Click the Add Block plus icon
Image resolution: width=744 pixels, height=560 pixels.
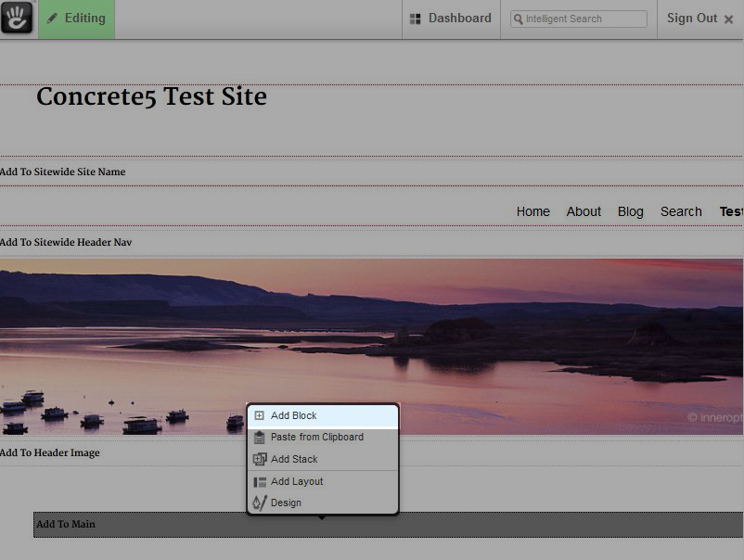coord(260,416)
